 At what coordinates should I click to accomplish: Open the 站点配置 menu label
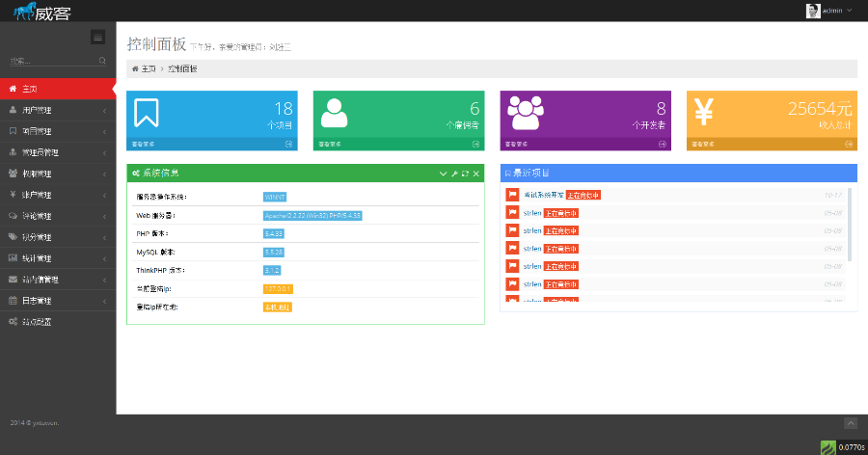pyautogui.click(x=37, y=322)
